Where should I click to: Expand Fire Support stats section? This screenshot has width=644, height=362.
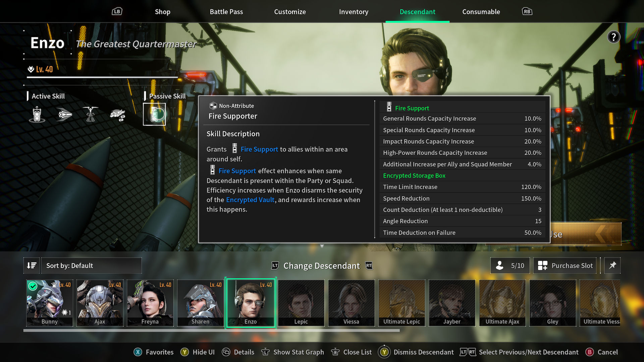411,108
